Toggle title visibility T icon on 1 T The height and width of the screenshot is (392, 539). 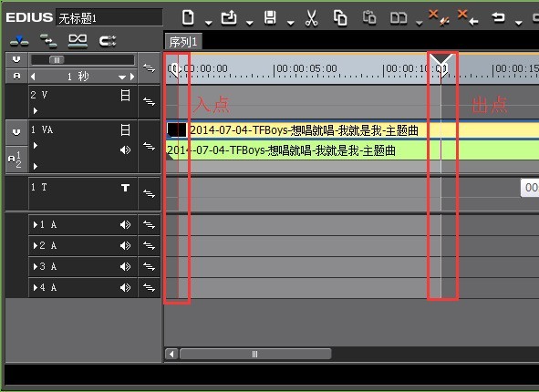(126, 188)
